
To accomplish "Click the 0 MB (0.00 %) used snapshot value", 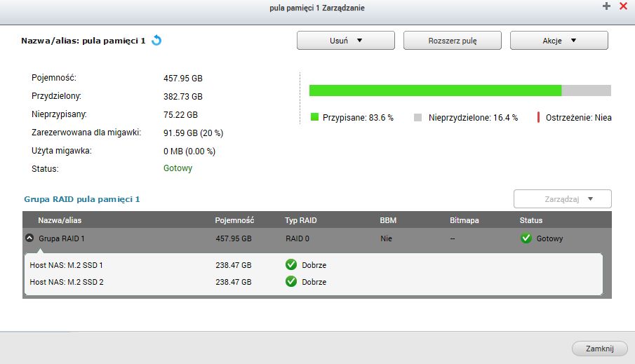I will click(x=189, y=151).
